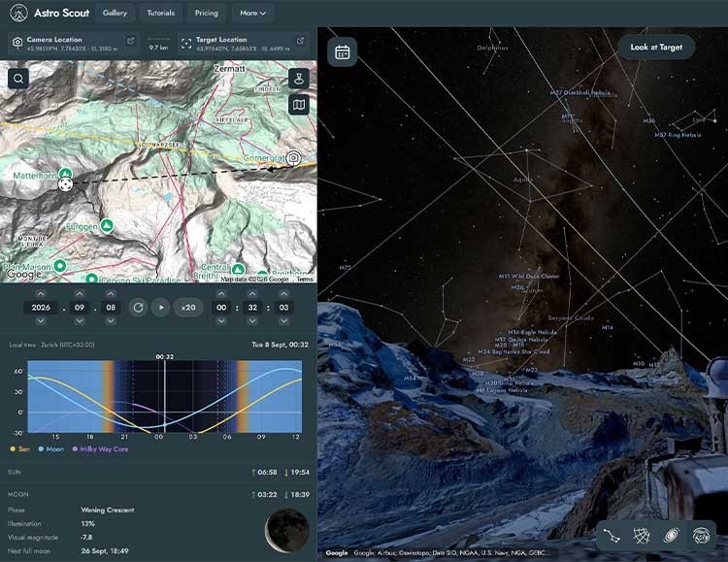
Task: Expand the More menu
Action: pos(252,13)
